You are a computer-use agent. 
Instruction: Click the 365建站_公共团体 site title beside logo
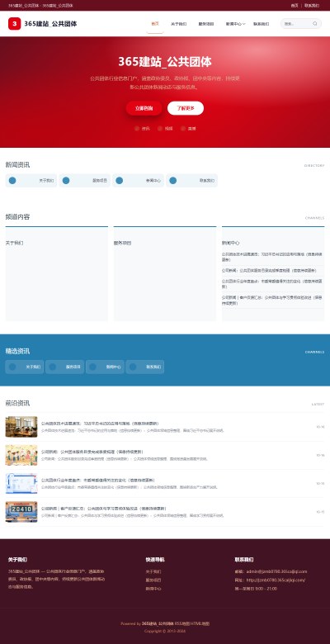pos(50,24)
